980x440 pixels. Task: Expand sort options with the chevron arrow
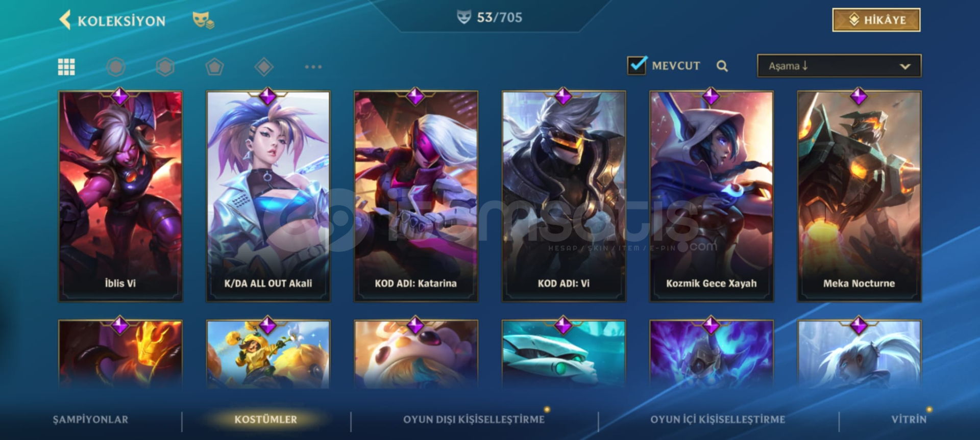(905, 66)
